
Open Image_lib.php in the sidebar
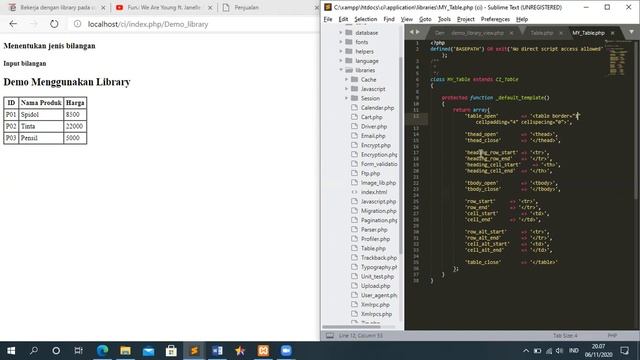[x=378, y=183]
